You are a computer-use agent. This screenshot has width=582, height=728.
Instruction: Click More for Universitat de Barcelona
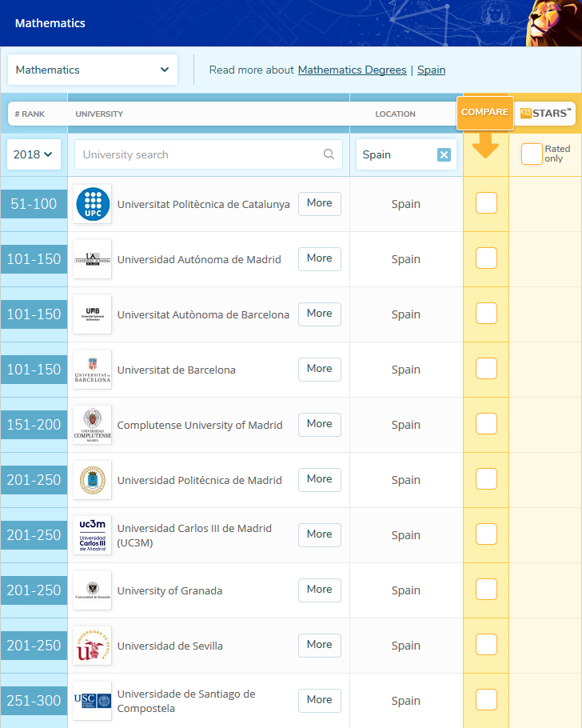(x=320, y=370)
